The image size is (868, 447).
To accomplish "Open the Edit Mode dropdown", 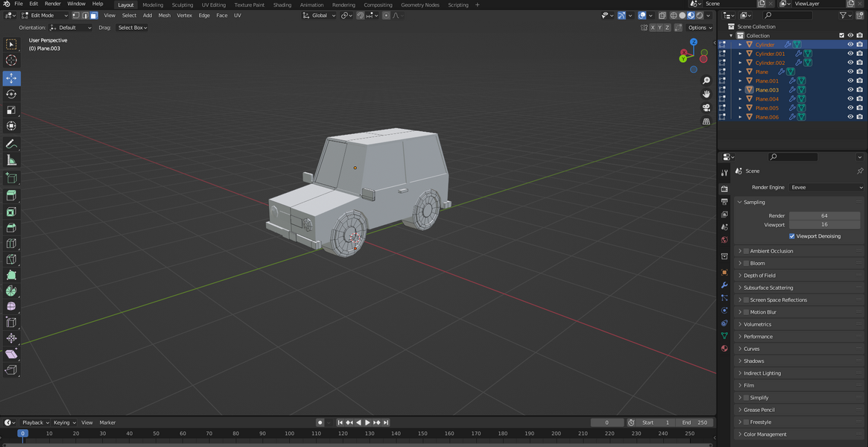I will [45, 16].
